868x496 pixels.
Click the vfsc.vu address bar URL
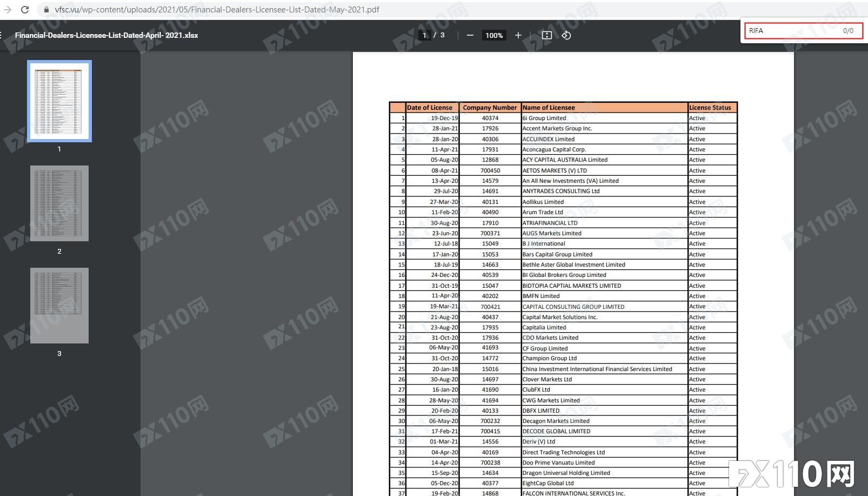216,10
